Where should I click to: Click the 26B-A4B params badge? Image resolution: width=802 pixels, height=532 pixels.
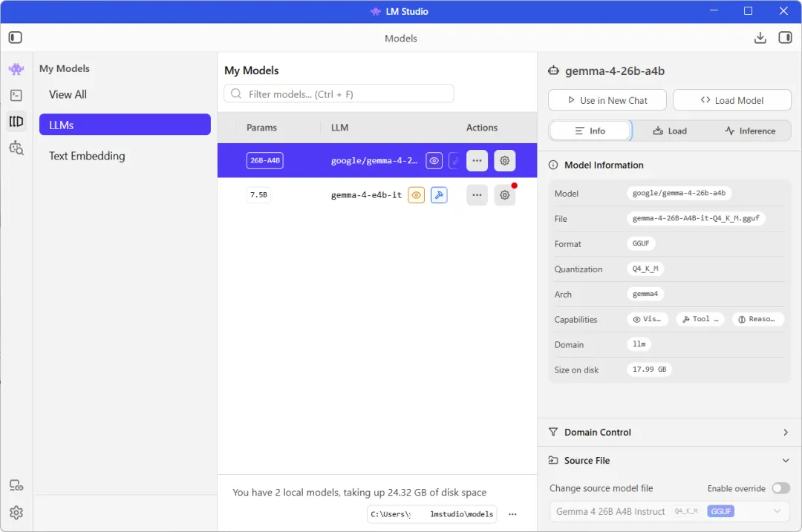click(265, 160)
